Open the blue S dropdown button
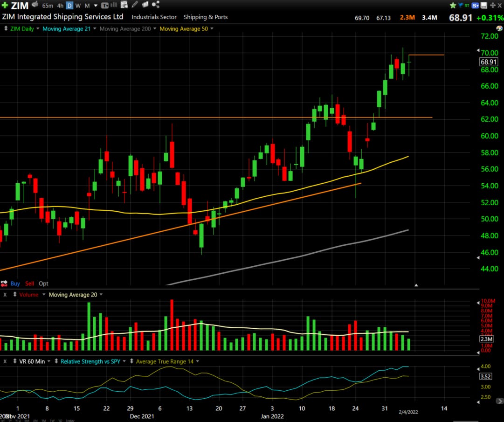The height and width of the screenshot is (422, 504). 475,5
